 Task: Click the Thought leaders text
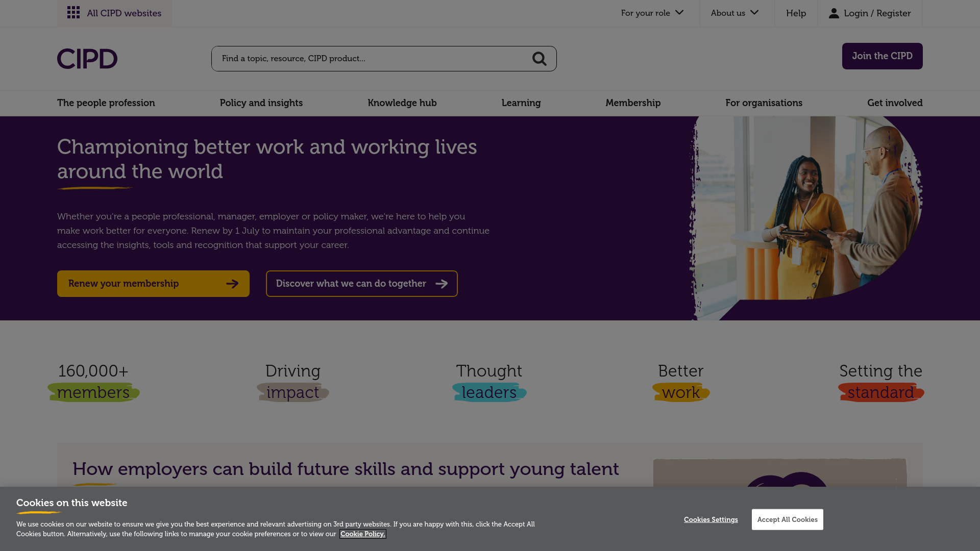coord(489,382)
